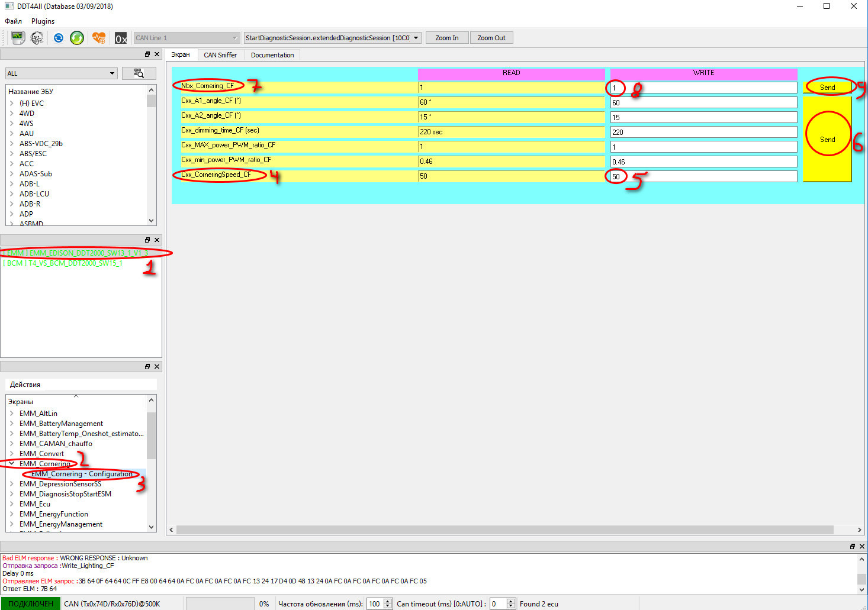Float the actions screens panel

pyautogui.click(x=147, y=366)
